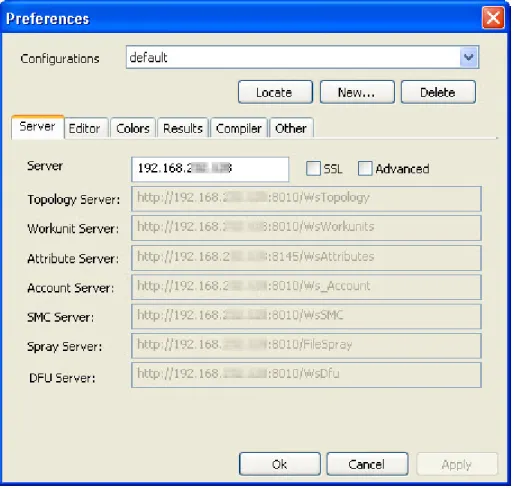Click the DFU Server URL field
Image resolution: width=514 pixels, height=489 pixels.
[306, 375]
